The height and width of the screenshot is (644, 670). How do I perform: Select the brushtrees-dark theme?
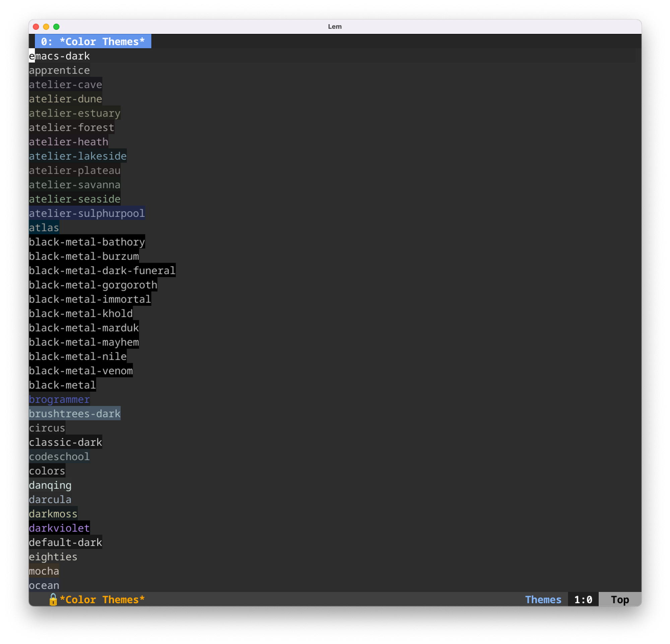point(74,414)
